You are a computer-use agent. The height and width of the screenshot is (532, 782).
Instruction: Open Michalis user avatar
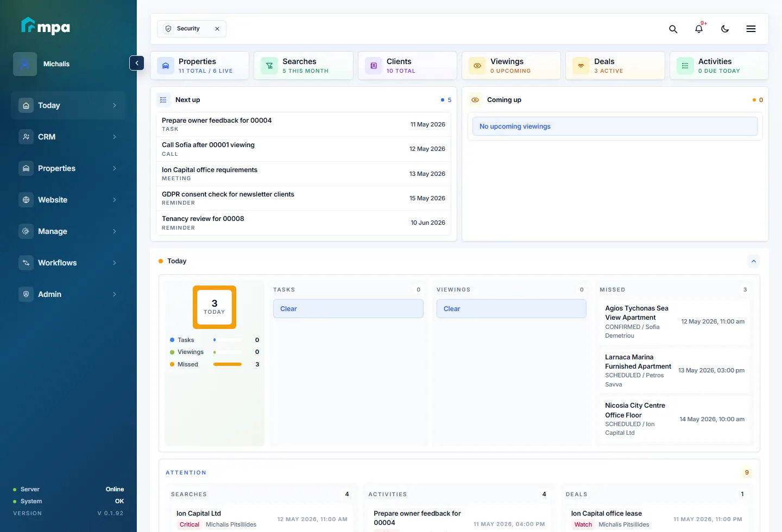pyautogui.click(x=25, y=64)
